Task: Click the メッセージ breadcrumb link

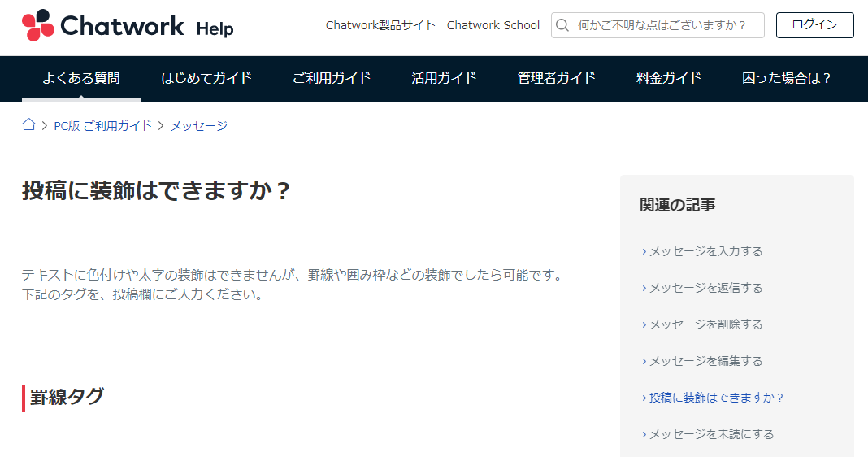Action: coord(199,126)
